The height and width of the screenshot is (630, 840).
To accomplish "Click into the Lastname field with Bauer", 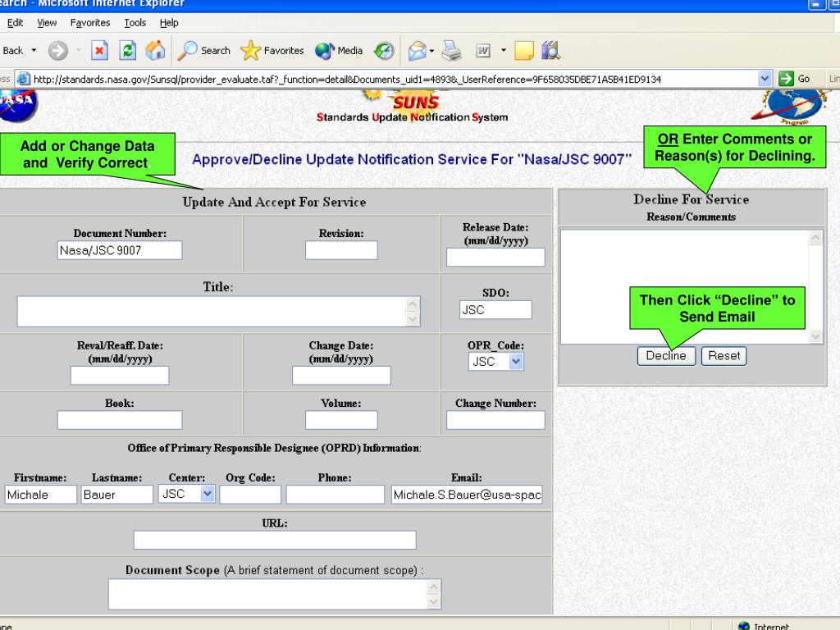I will pos(116,494).
